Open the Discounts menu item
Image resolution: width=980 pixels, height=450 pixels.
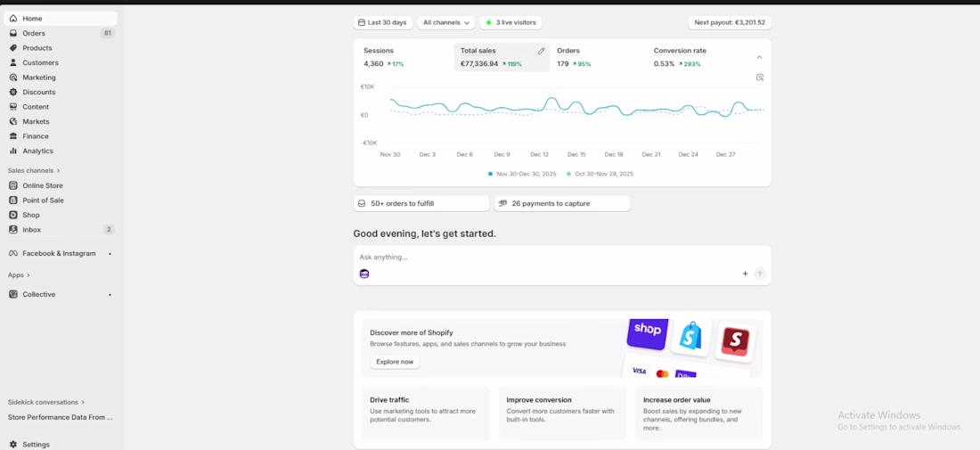click(x=60, y=92)
